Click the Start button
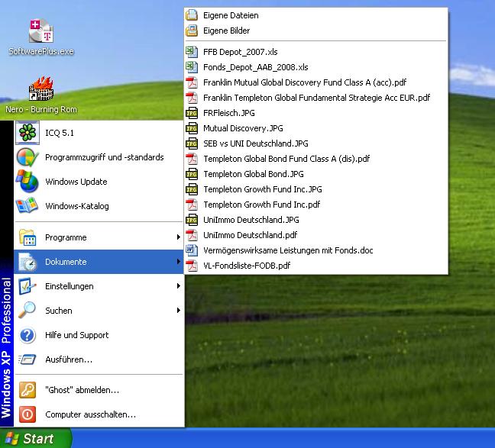The width and height of the screenshot is (495, 448). [35, 439]
